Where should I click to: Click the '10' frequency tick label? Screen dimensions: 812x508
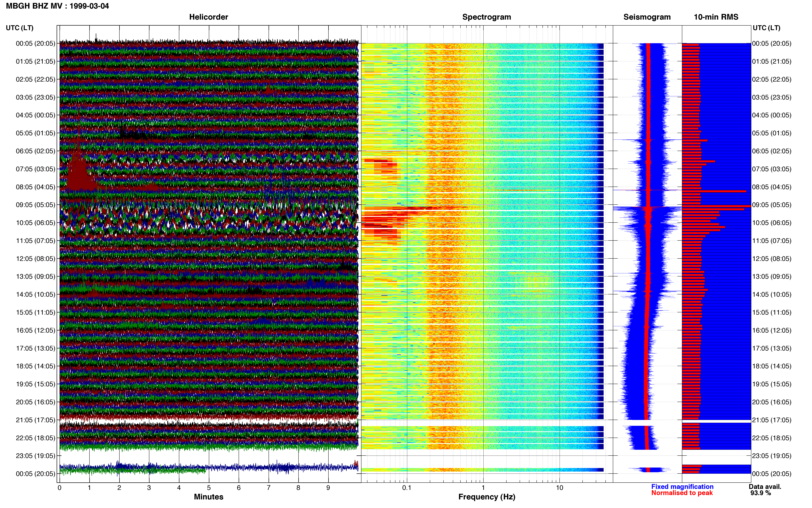[559, 488]
